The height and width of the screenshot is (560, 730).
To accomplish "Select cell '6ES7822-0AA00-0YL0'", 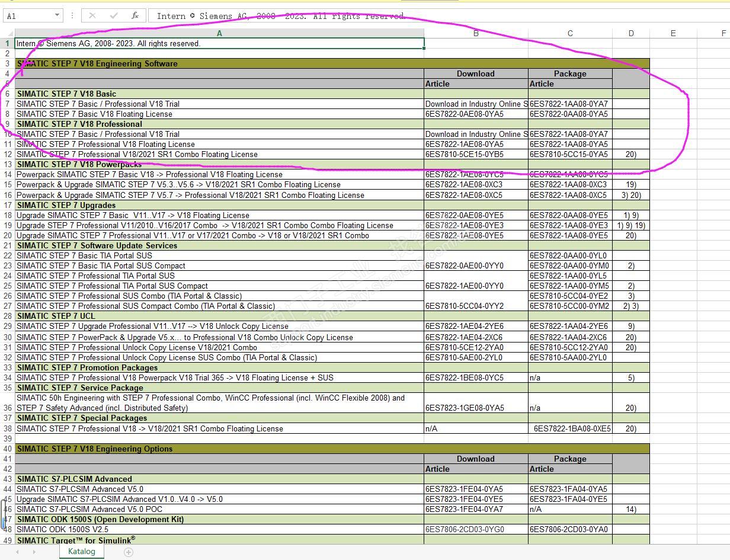I will tap(570, 255).
